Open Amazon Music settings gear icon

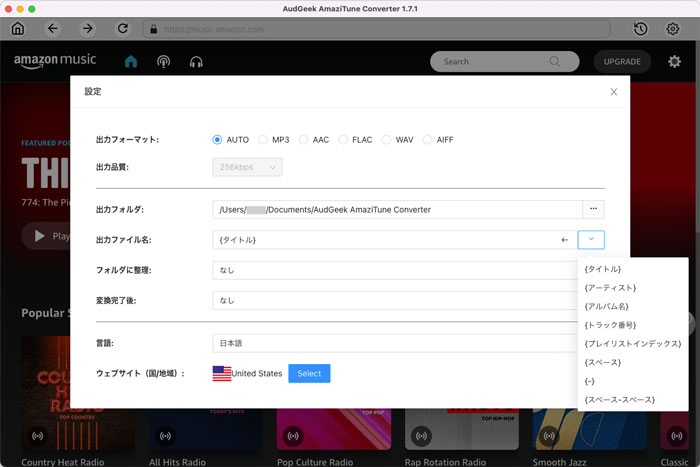coord(674,62)
